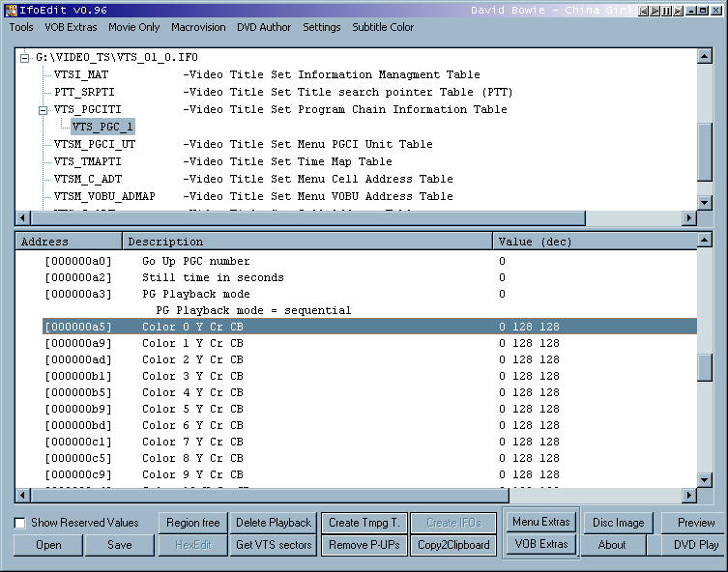Select the VTSM_VOBU_ADMAP tree item

pos(104,196)
